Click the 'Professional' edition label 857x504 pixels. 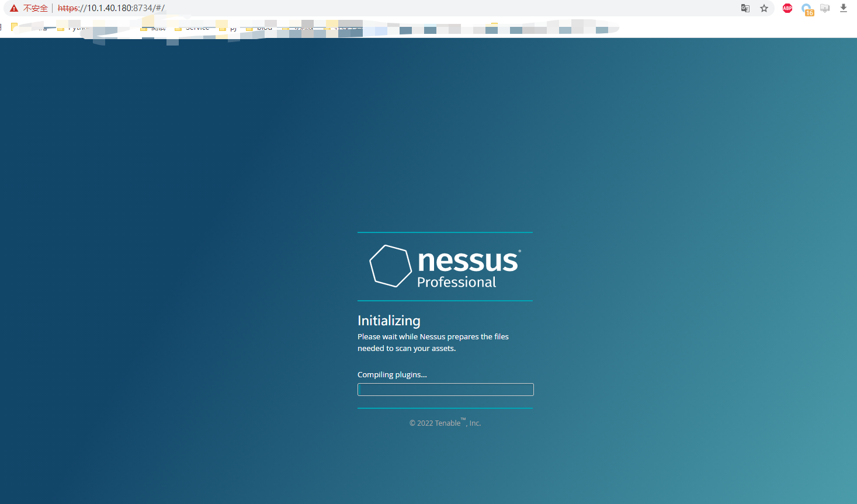click(x=457, y=282)
